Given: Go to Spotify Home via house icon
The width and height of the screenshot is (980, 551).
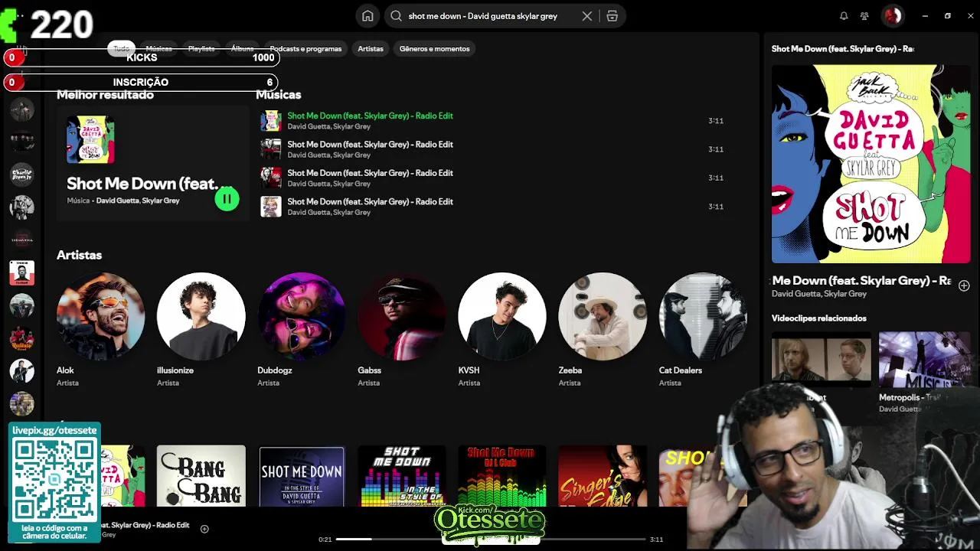Looking at the screenshot, I should 367,16.
